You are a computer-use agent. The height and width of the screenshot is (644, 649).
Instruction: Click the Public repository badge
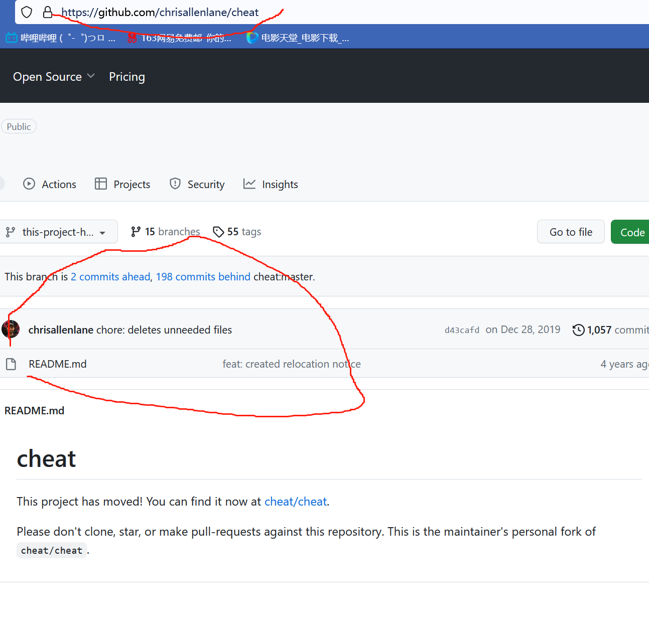19,126
